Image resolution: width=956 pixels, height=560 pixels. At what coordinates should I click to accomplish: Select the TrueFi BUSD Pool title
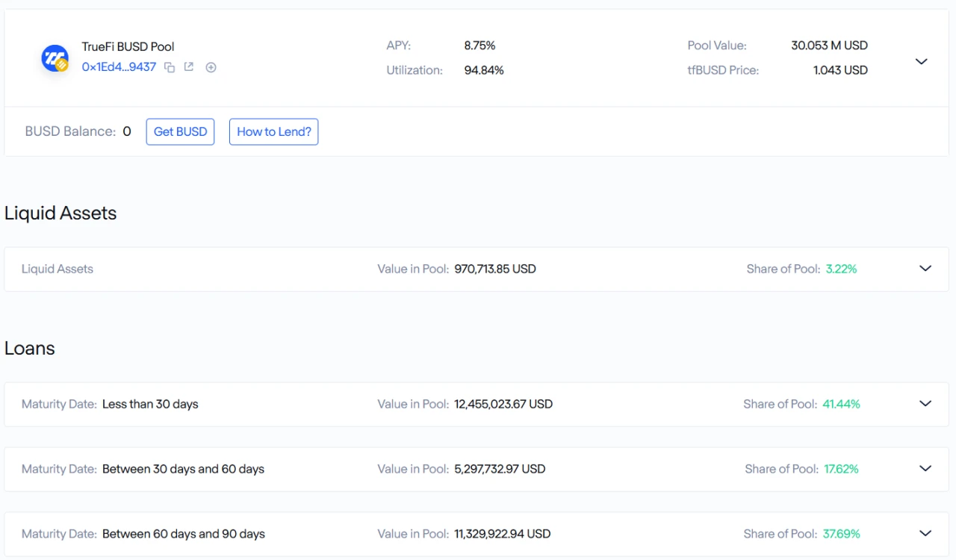[128, 46]
